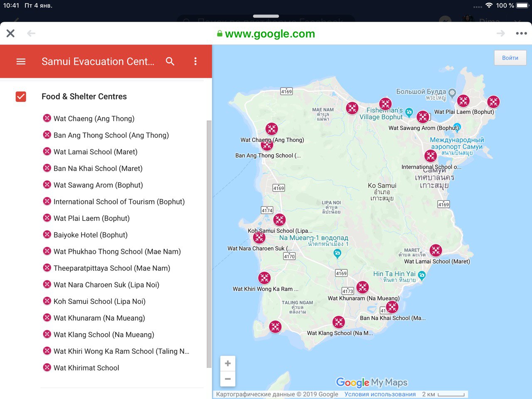Click the search magnifier icon in header
The height and width of the screenshot is (399, 532).
click(x=170, y=62)
